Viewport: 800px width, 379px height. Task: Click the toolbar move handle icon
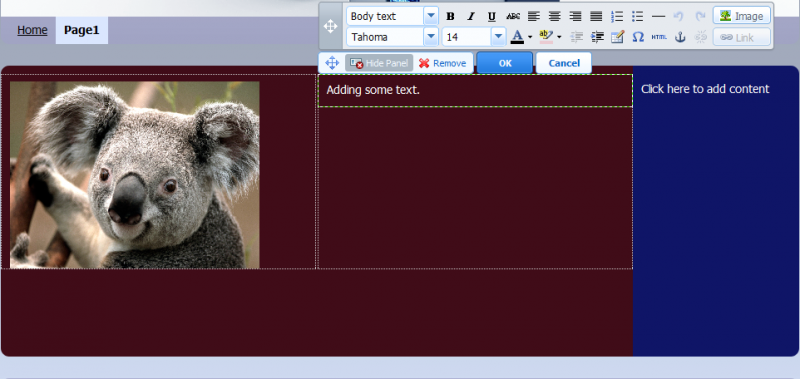click(331, 26)
